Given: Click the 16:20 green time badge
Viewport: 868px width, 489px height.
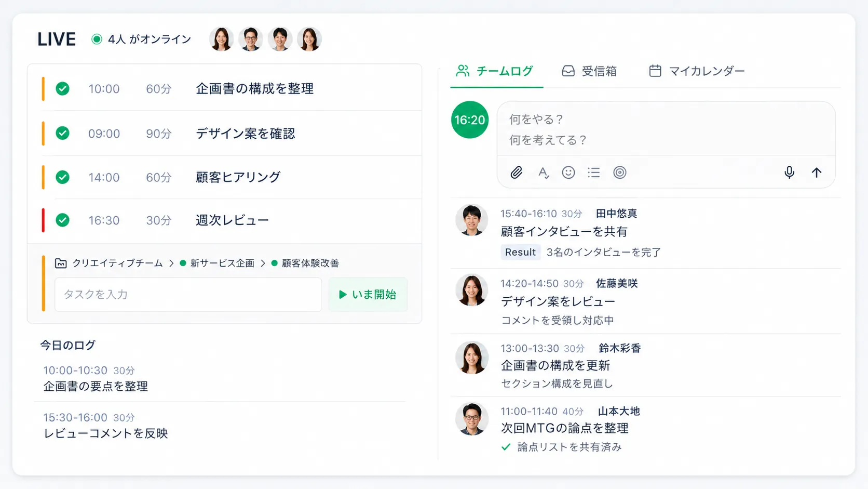Looking at the screenshot, I should tap(470, 120).
